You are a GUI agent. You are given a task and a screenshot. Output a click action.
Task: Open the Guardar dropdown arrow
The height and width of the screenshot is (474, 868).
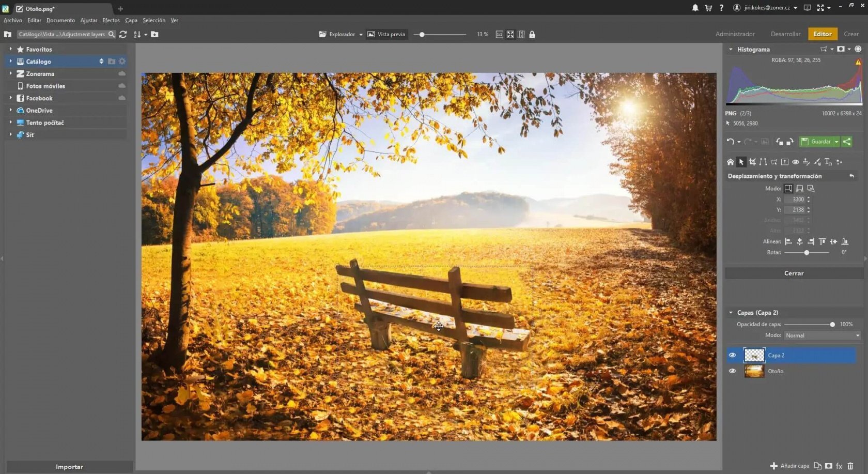coord(836,142)
